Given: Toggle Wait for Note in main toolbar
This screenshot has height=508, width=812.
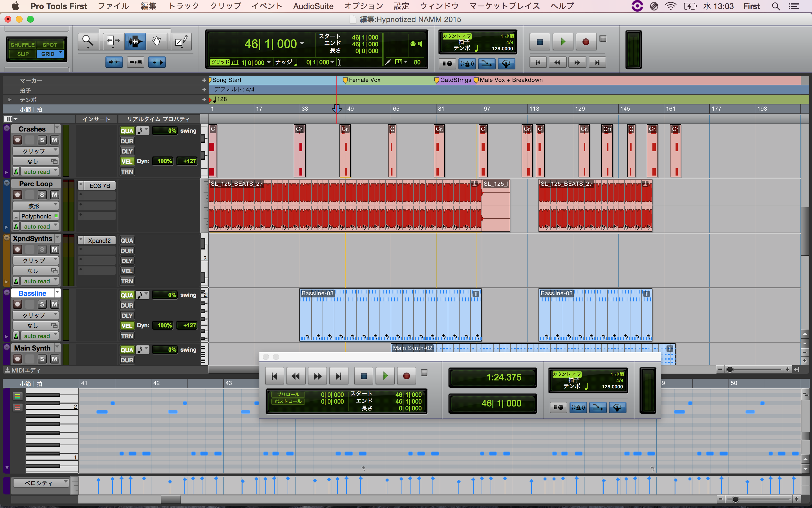Looking at the screenshot, I should (447, 63).
